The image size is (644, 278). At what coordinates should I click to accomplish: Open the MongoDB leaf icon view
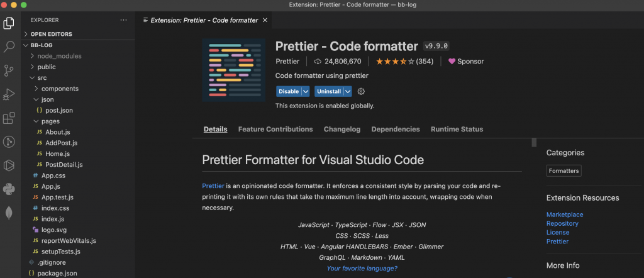(9, 213)
